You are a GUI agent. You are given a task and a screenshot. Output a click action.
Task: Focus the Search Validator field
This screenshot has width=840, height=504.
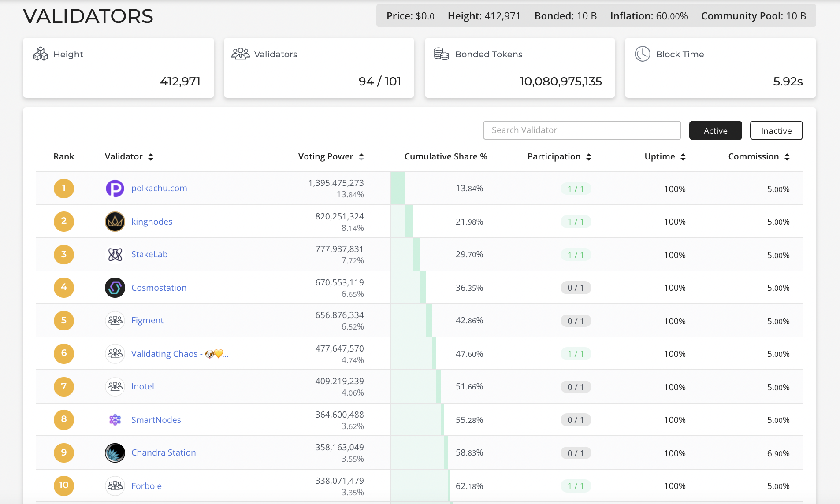(582, 130)
